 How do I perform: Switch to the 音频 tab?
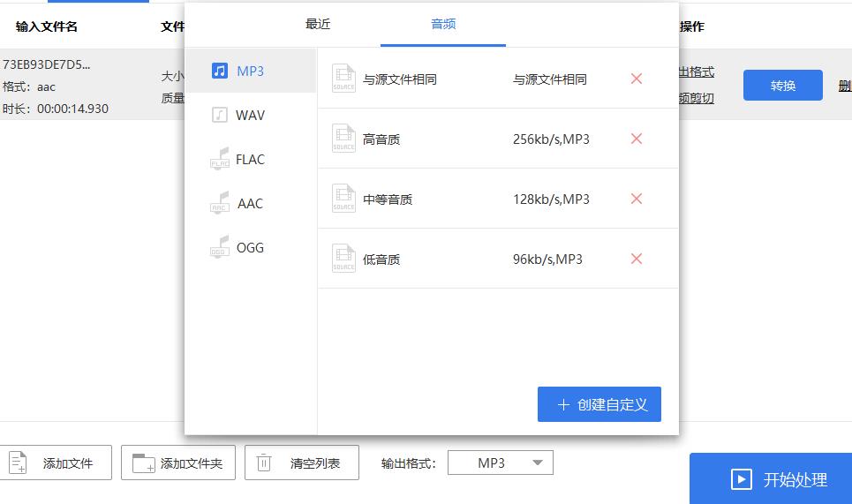point(443,24)
